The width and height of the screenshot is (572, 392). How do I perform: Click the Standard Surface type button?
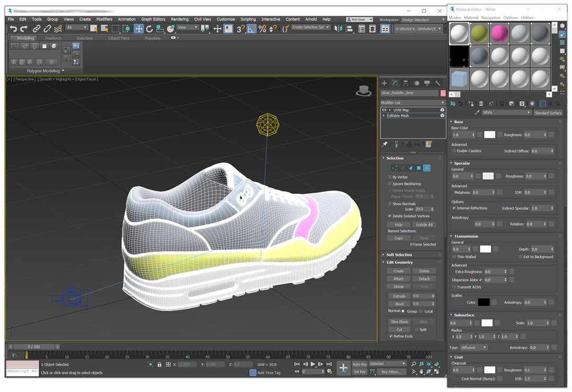548,113
